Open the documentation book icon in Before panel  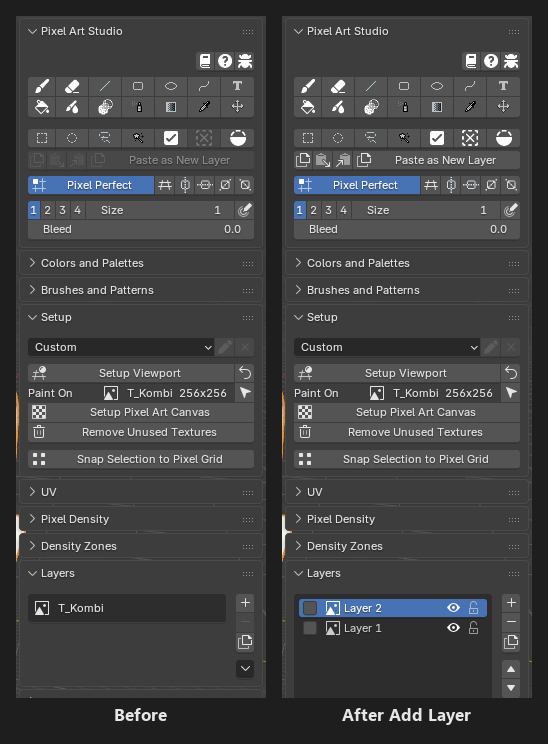coord(205,61)
